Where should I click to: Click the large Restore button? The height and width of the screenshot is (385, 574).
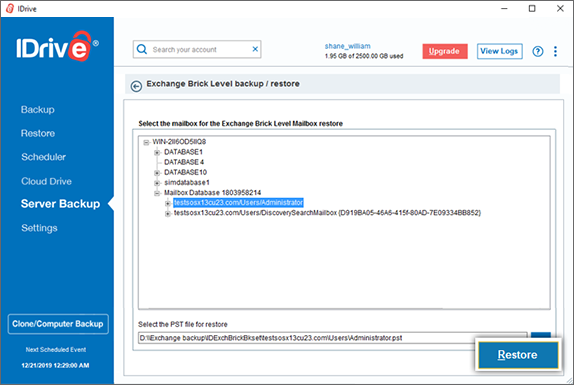coord(518,355)
